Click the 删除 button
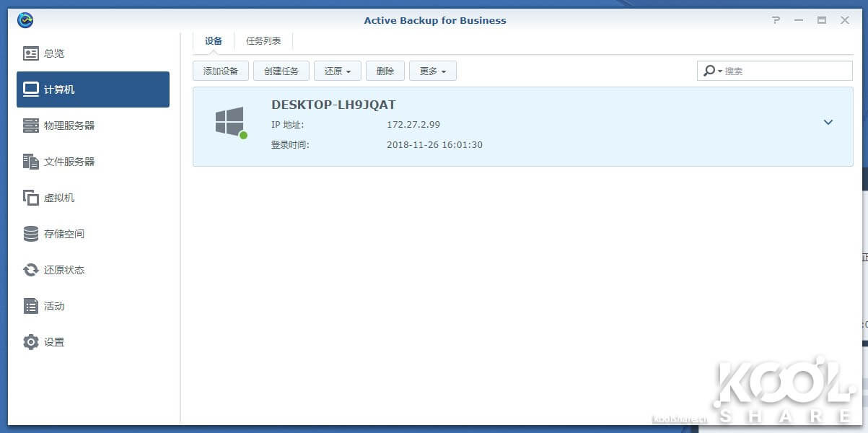Image resolution: width=868 pixels, height=433 pixels. (385, 71)
